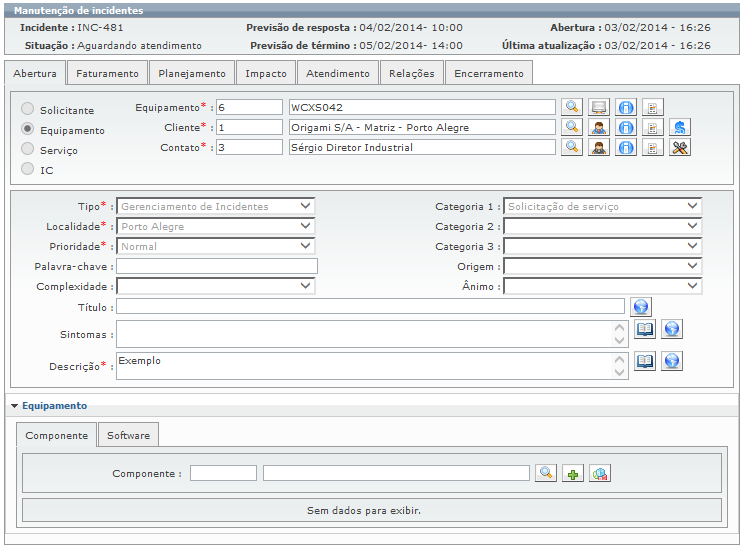Screen dimensions: 744x549
Task: Click the client name field Origami S/A
Action: (x=422, y=127)
